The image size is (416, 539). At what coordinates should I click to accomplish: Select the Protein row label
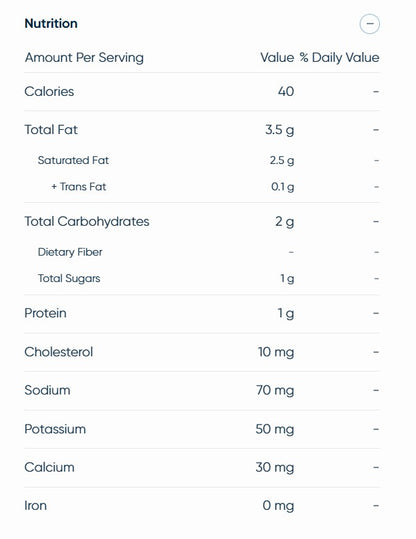pos(45,313)
